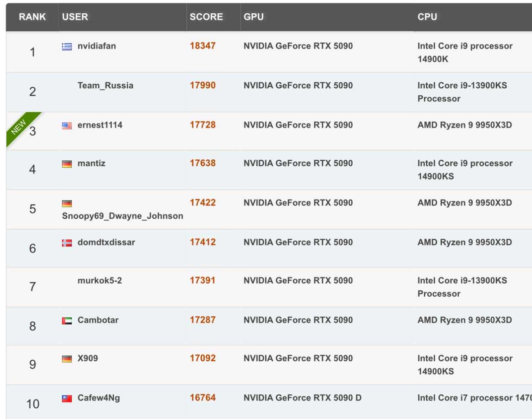Click the RTX 5090 GPU in murkok5-2's row
The height and width of the screenshot is (419, 532).
point(298,281)
